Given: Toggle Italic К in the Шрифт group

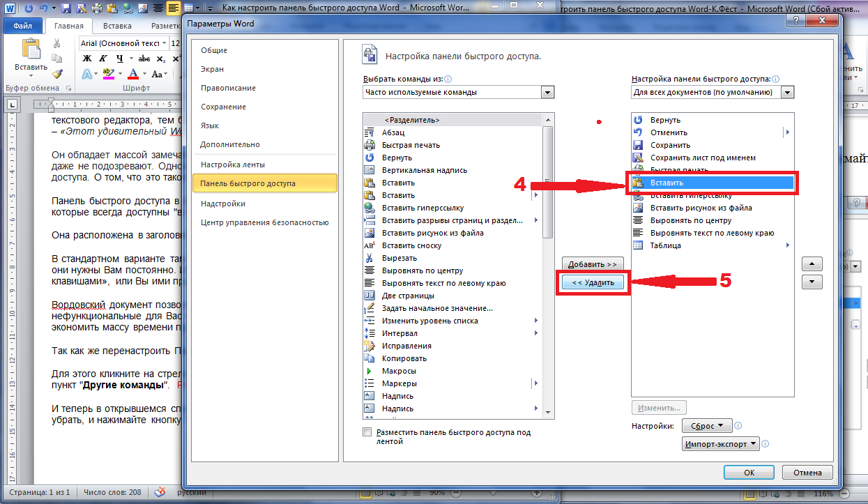Looking at the screenshot, I should (x=103, y=59).
